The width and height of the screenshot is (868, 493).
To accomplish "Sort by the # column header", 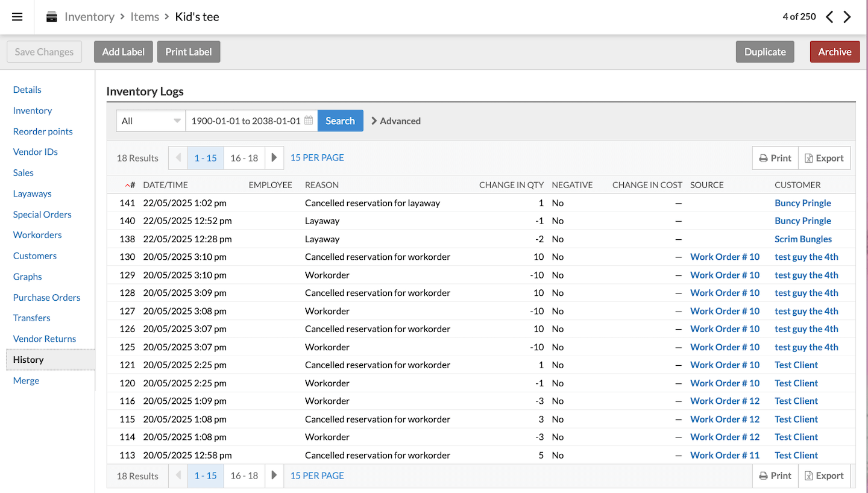I will pos(130,185).
